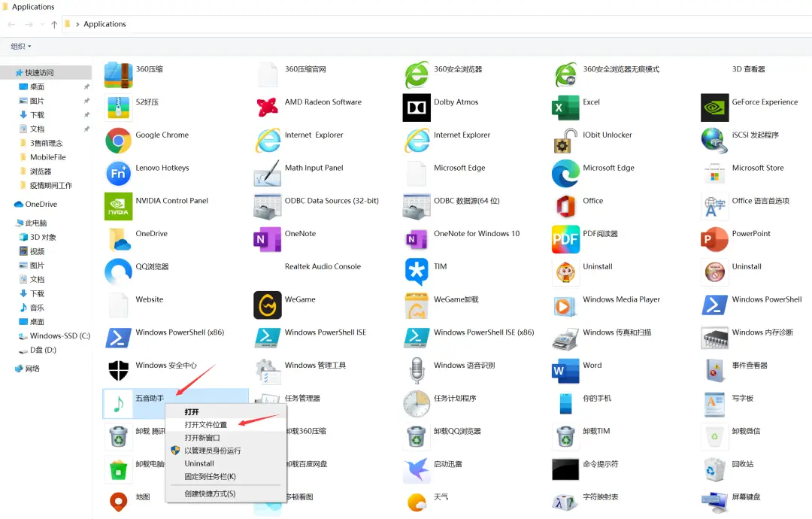
Task: Select the PowerPoint icon
Action: (715, 239)
